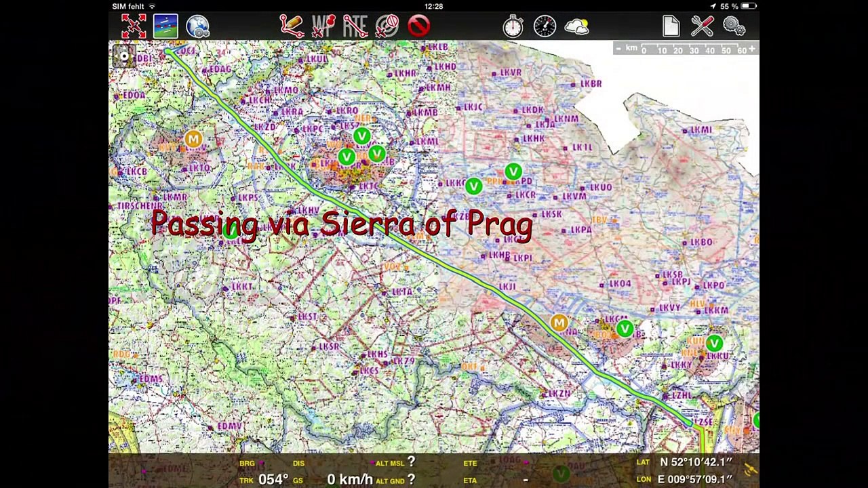Viewport: 868px width, 488px height.
Task: Tap the satellite GPS icon beside the coordinates
Action: (750, 470)
